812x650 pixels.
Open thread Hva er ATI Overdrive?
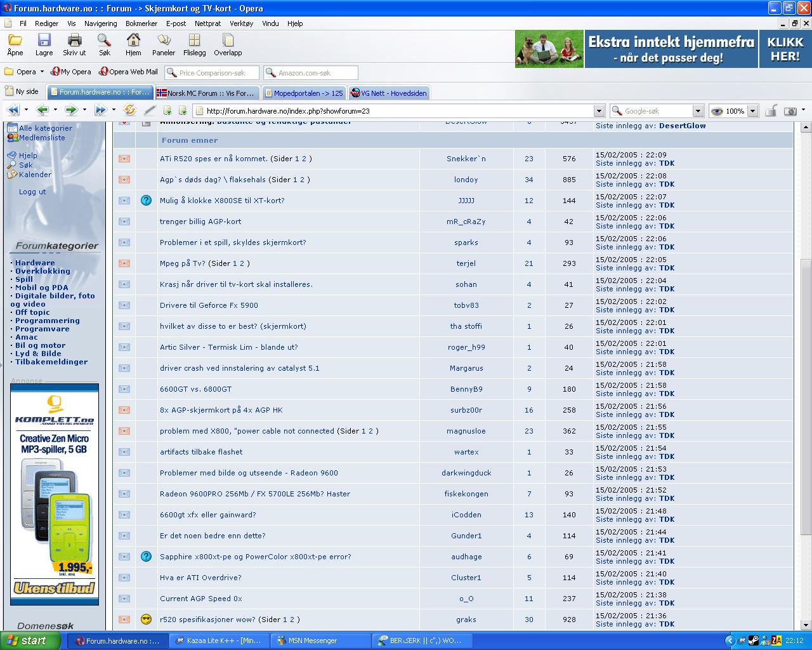[200, 578]
